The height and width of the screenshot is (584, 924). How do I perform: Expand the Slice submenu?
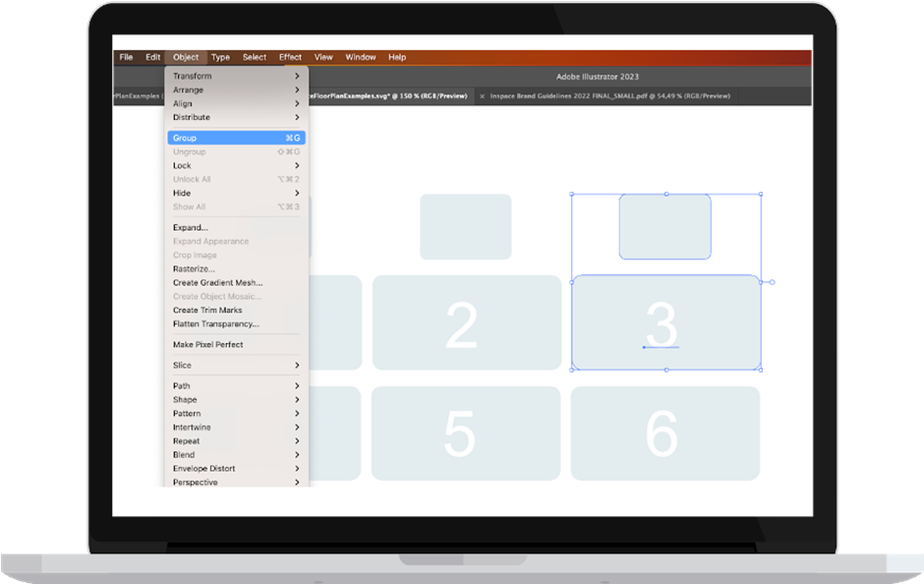(236, 365)
